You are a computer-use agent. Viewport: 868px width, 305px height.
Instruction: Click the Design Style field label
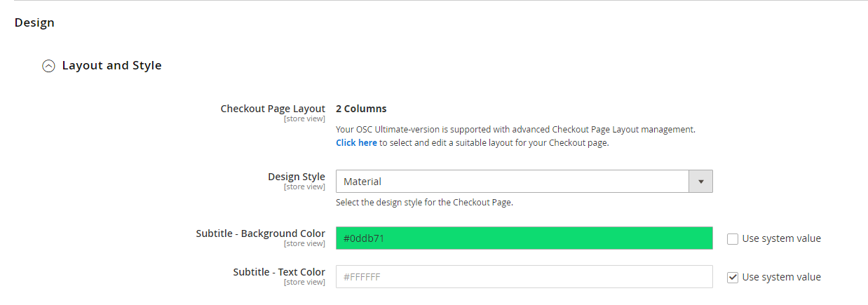click(x=296, y=177)
